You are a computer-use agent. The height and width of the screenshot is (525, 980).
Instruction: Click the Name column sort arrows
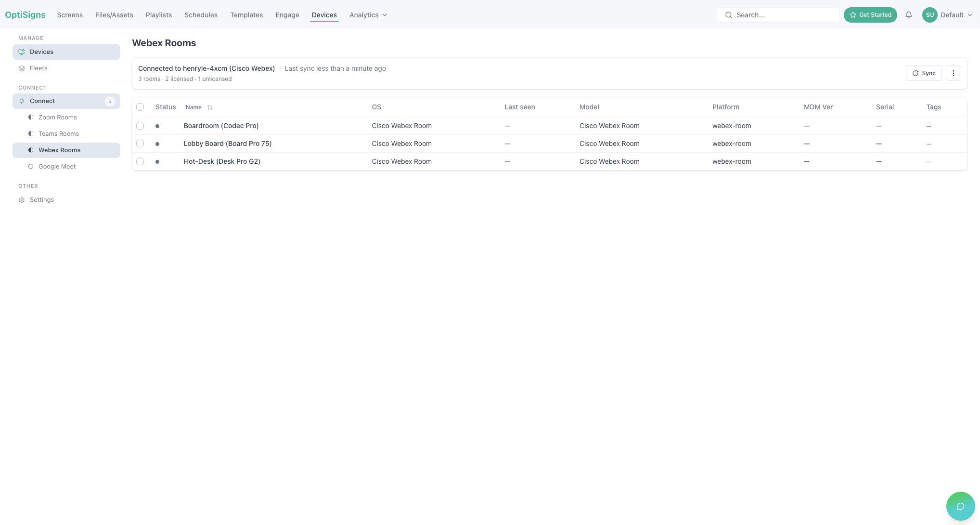[x=210, y=107]
